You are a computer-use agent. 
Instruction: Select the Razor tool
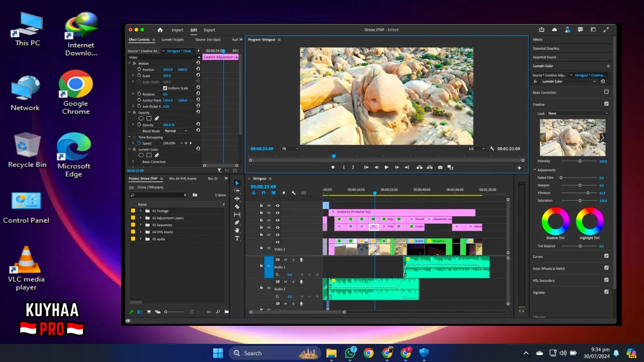click(x=237, y=207)
